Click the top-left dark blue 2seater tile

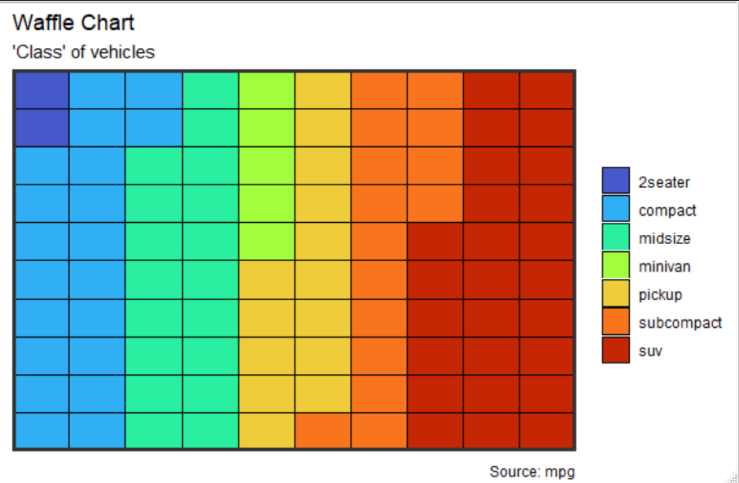(42, 90)
